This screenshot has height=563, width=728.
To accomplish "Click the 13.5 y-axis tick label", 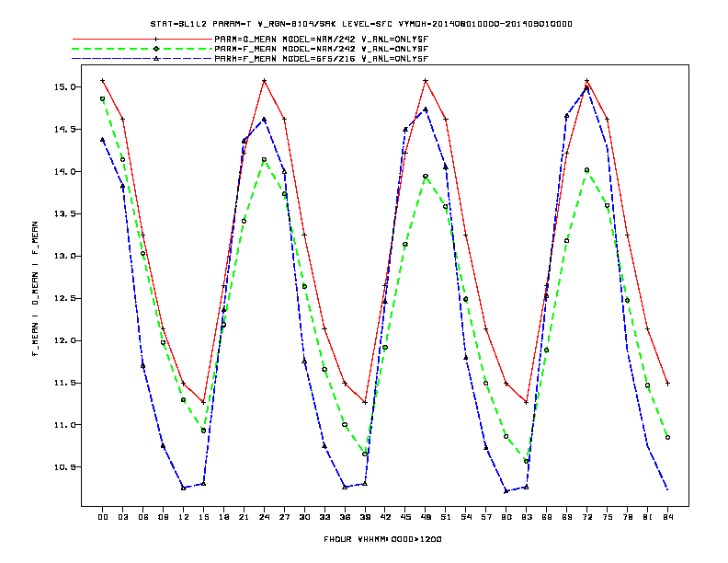I will [64, 213].
